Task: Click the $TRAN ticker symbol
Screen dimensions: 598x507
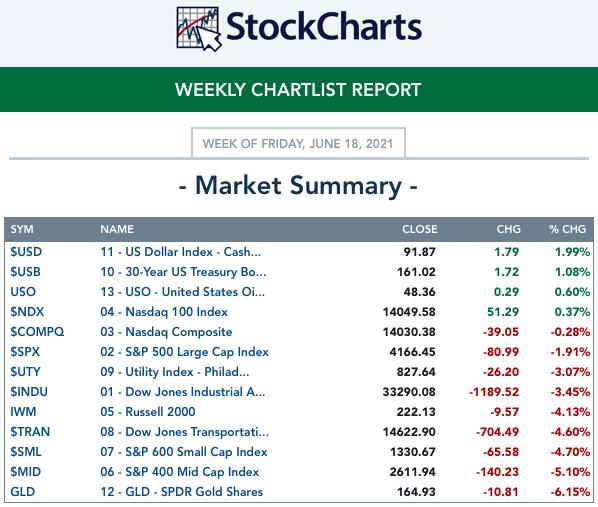Action: tap(30, 431)
